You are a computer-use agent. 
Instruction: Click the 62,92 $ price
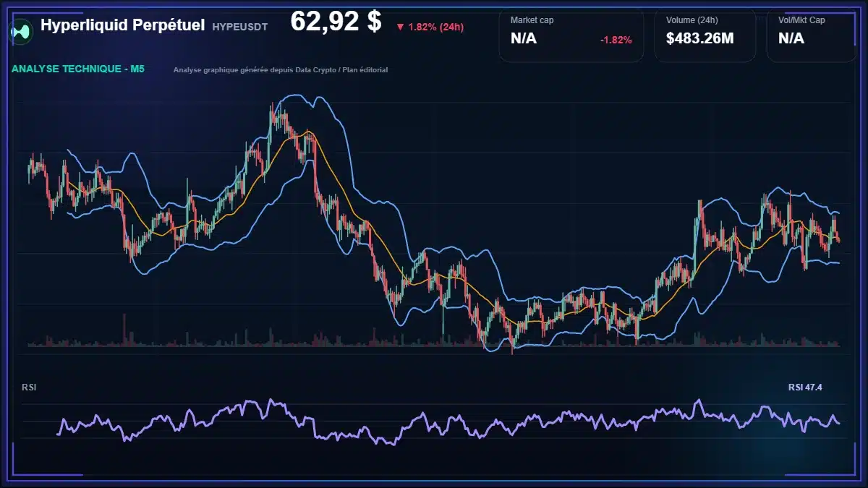[x=336, y=22]
